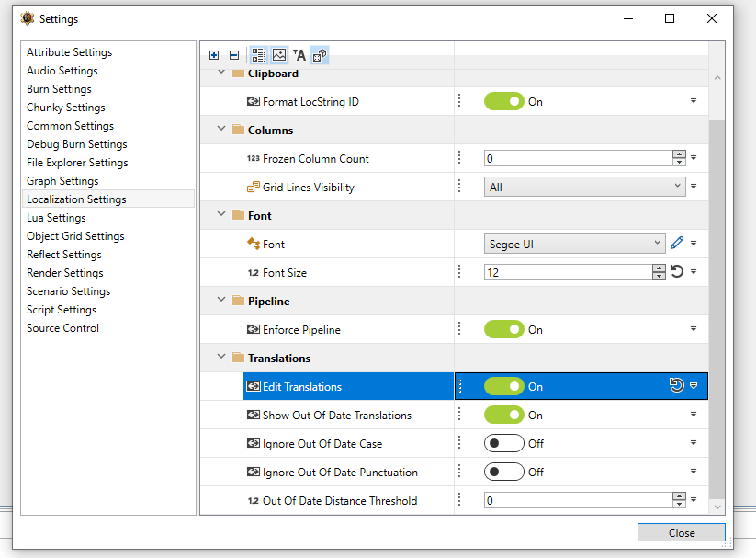The height and width of the screenshot is (558, 756).
Task: Select Localization Settings in the list
Action: click(108, 199)
